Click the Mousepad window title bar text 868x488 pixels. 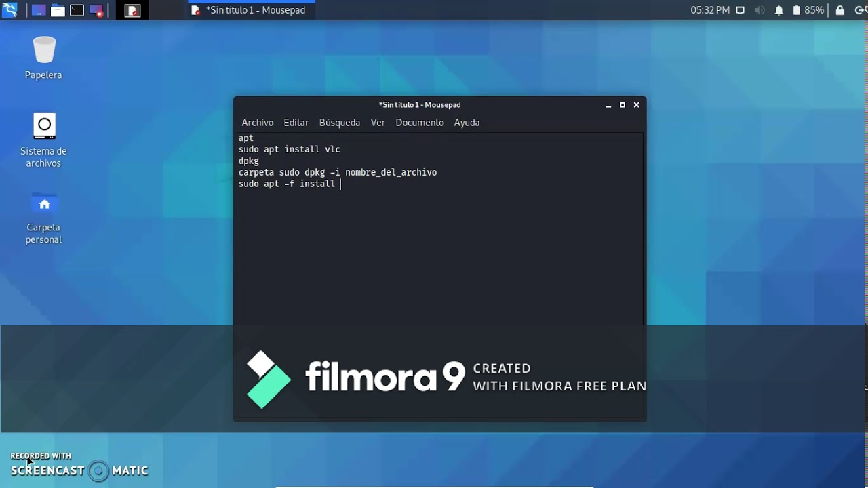pos(420,105)
